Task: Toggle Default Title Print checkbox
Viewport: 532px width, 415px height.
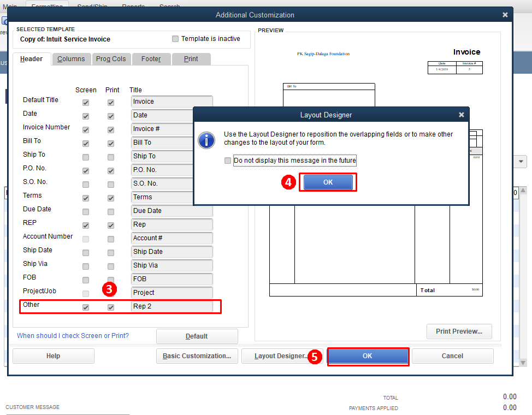Action: (111, 103)
